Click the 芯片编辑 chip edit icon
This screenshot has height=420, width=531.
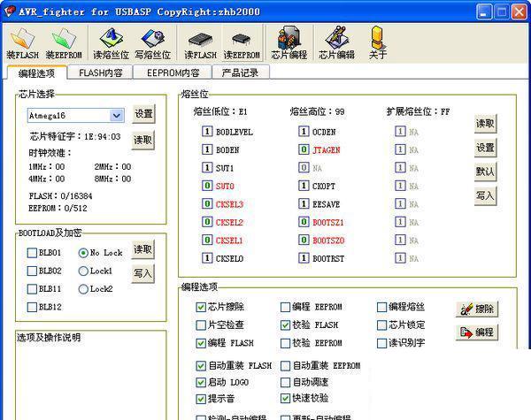[x=336, y=43]
